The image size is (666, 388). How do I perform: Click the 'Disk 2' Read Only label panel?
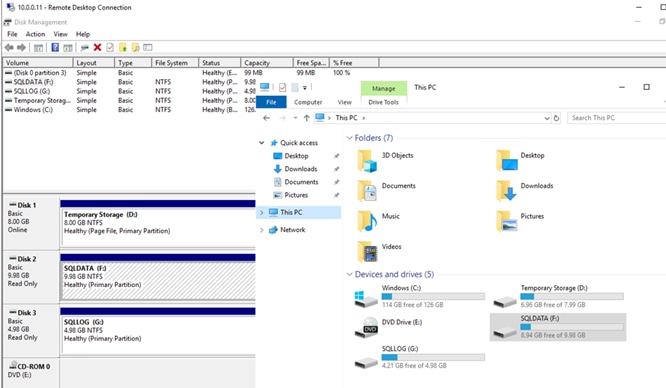pos(31,276)
